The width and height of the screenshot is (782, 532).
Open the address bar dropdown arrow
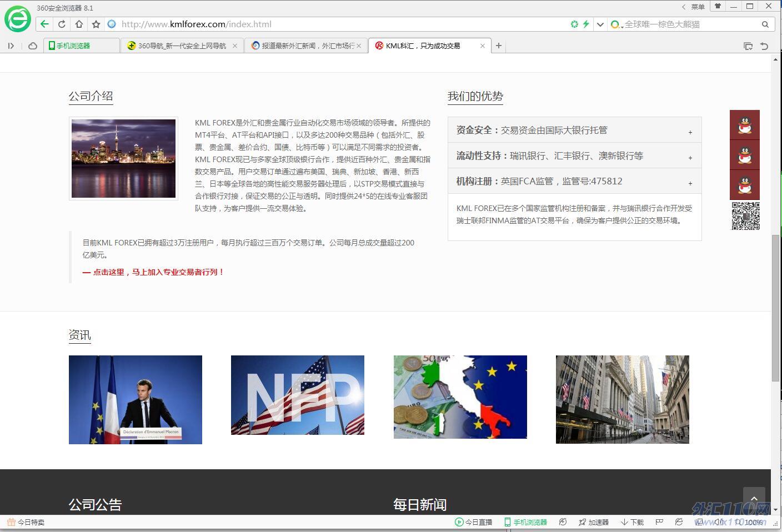point(600,24)
